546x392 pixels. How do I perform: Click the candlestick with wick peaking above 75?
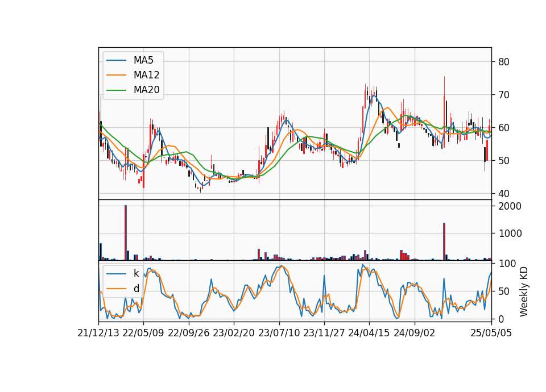pyautogui.click(x=444, y=112)
